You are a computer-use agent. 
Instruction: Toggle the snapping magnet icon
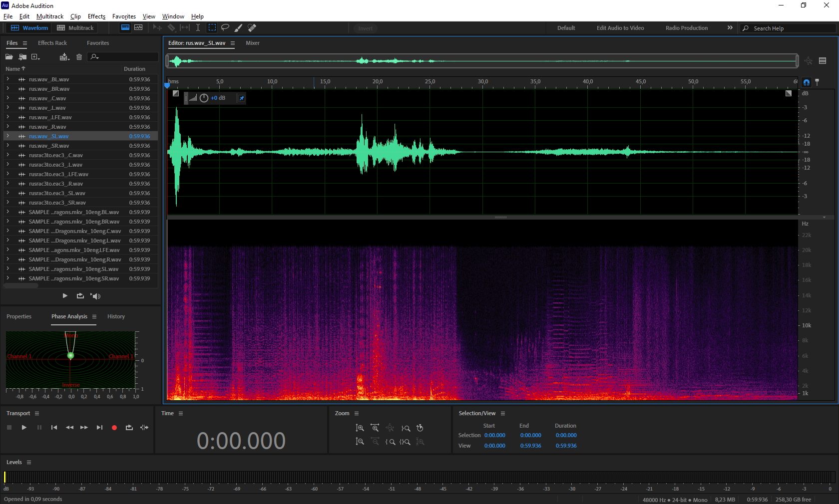pos(807,82)
